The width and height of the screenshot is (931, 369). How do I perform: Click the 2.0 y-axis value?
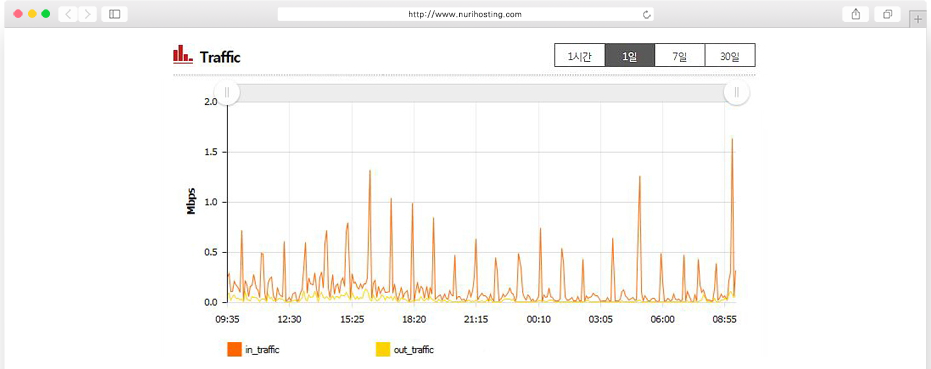210,102
